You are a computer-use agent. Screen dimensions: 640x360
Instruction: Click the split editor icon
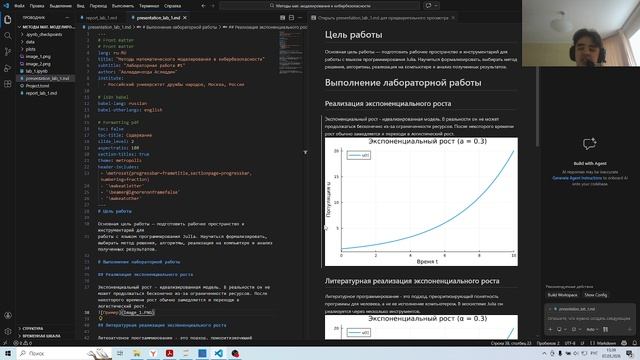pyautogui.click(x=291, y=18)
